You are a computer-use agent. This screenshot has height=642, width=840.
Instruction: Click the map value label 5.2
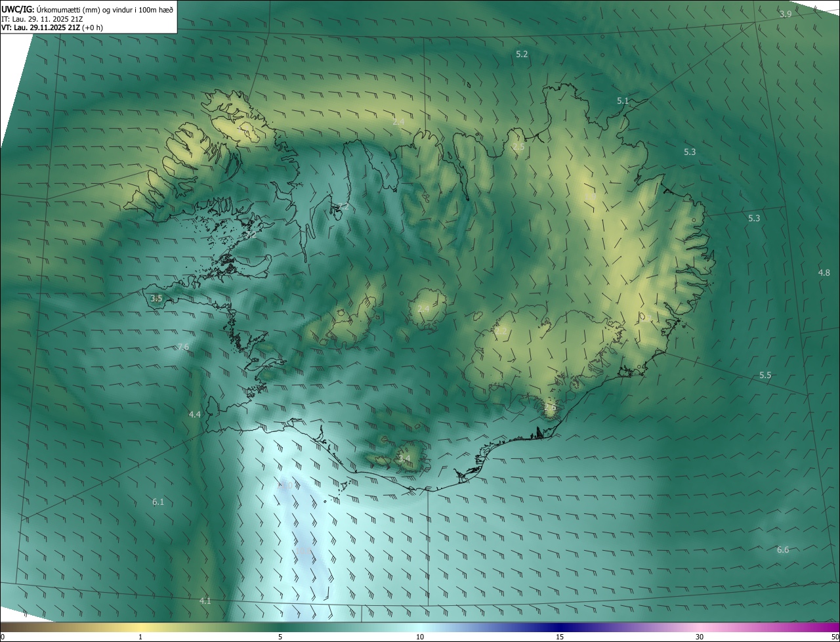coord(522,54)
